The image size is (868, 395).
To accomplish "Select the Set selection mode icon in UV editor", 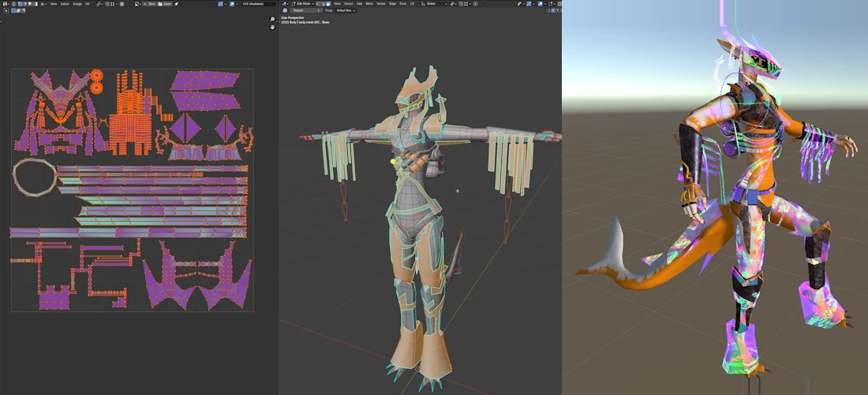I will click(x=14, y=10).
